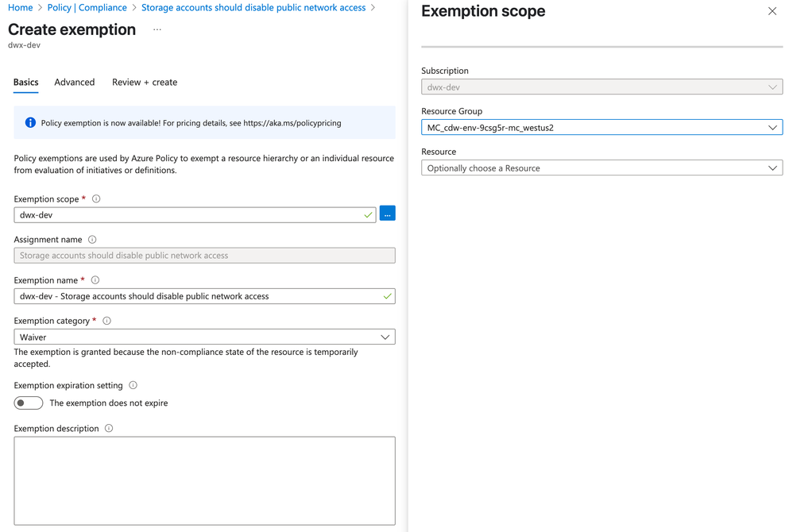The width and height of the screenshot is (793, 532).
Task: Open the Exemption category Waiver dropdown
Action: 204,337
